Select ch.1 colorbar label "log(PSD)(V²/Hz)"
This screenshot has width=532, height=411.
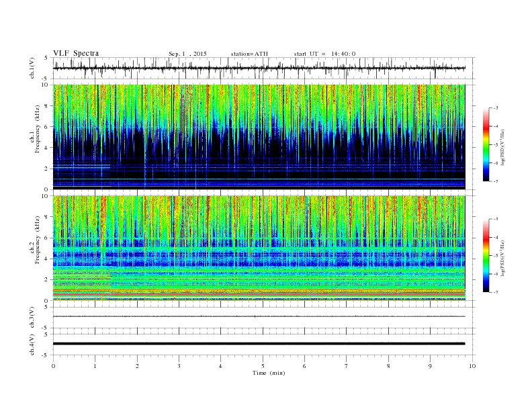(x=502, y=146)
